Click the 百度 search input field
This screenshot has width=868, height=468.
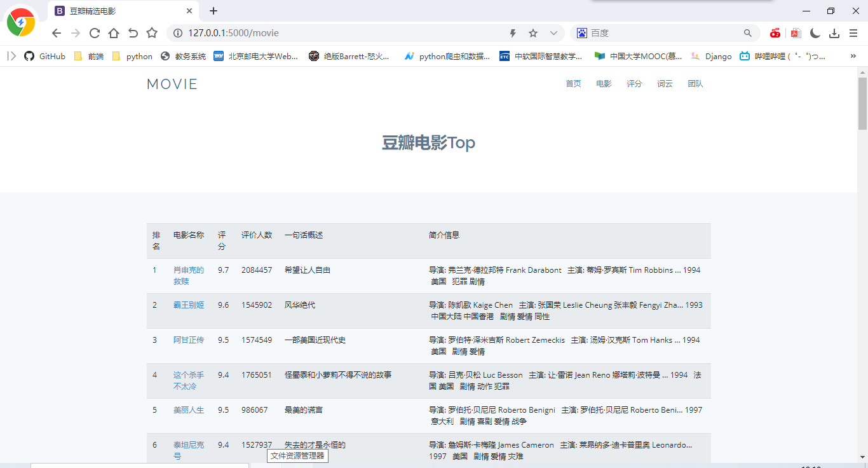[x=664, y=33]
